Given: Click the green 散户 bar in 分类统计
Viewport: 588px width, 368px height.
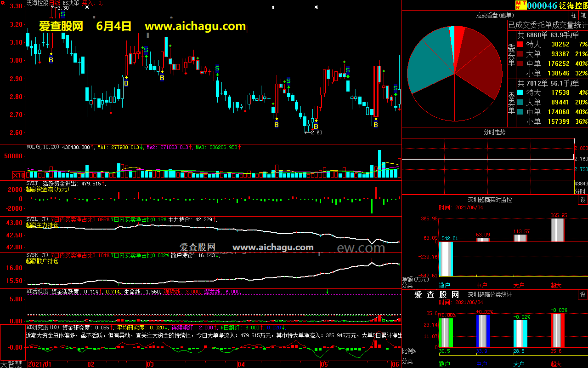Looking at the screenshot, I should click(x=446, y=333).
